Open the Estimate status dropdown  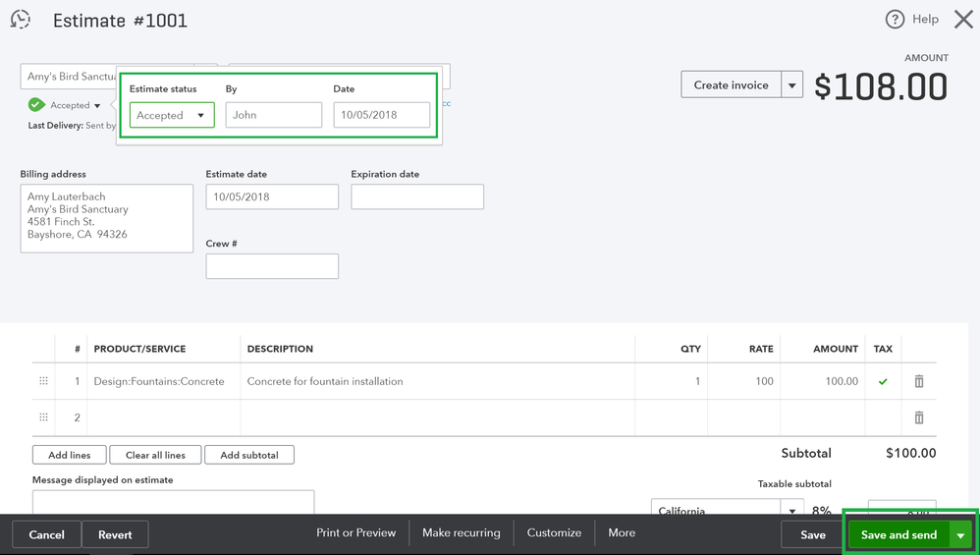pos(172,115)
